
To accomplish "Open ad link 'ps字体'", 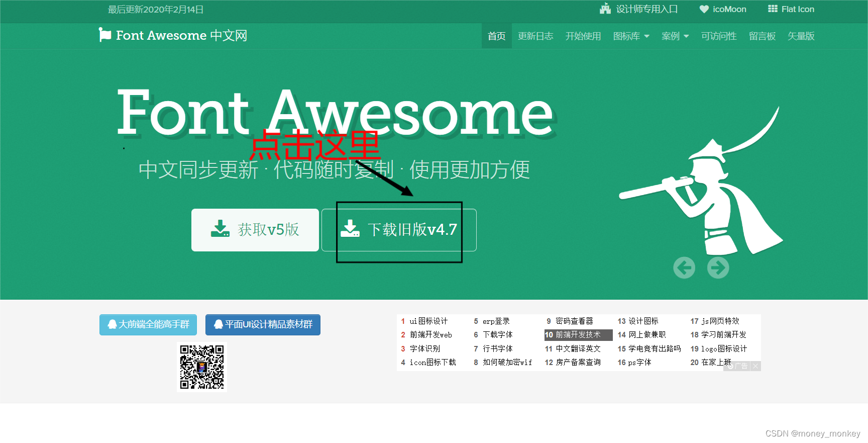I will (639, 362).
